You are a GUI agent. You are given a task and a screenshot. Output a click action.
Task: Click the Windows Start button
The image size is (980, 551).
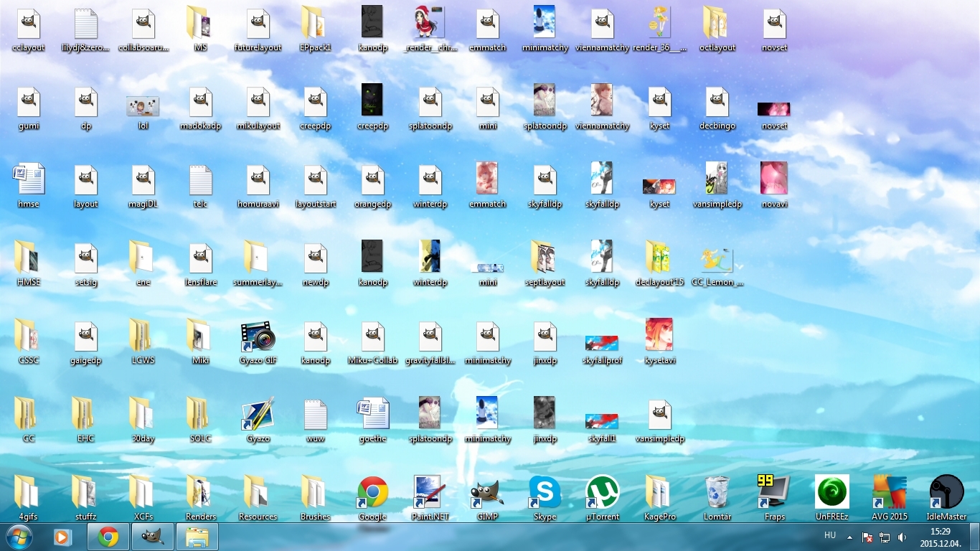point(19,537)
